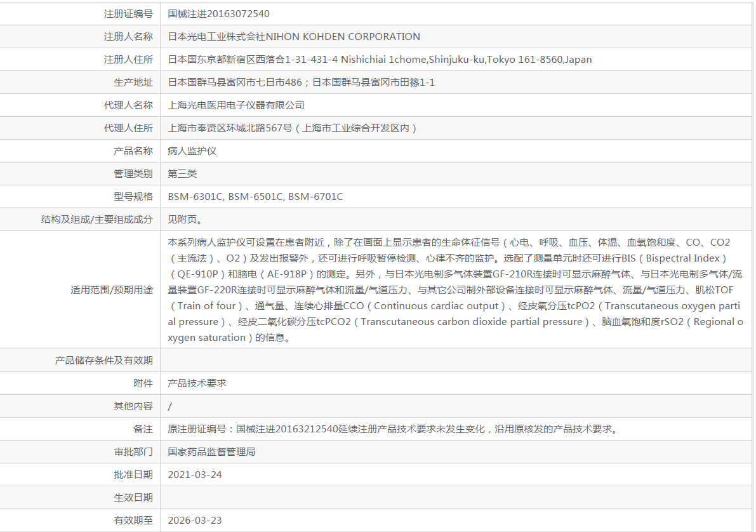Select the 结构及组成/主要组成成分 label
The width and height of the screenshot is (756, 532).
[97, 220]
